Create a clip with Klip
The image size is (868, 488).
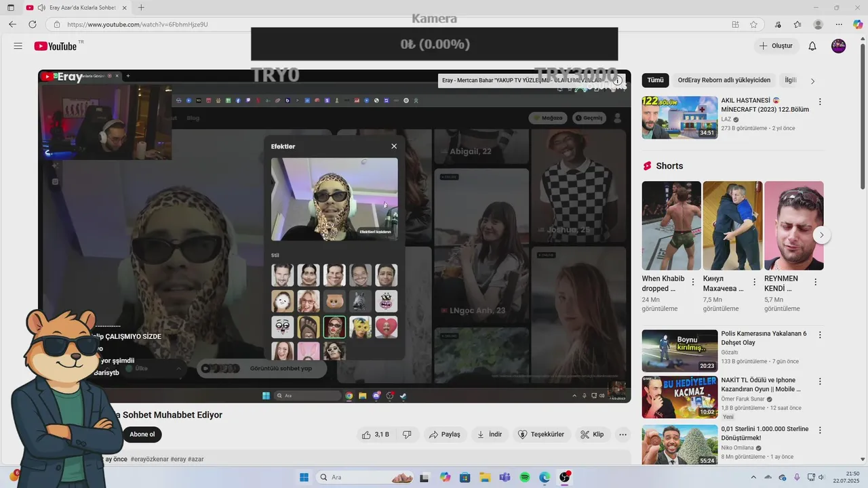592,434
